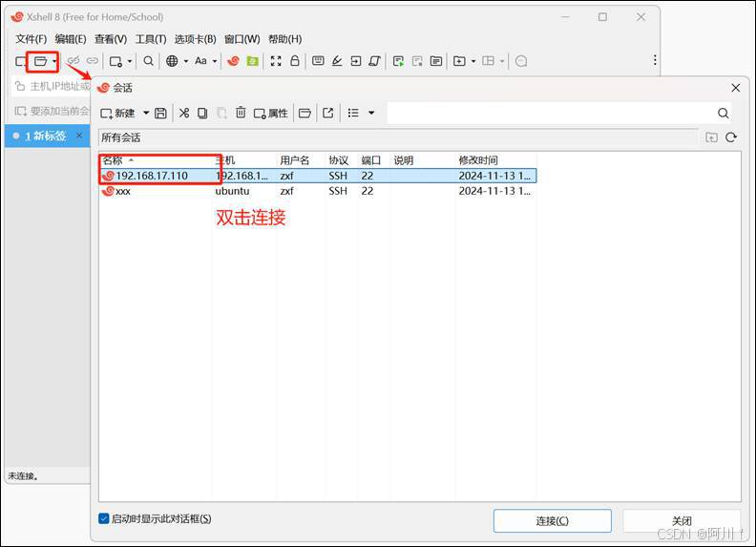
Task: Click the copy icon in sessions dialog
Action: [202, 113]
